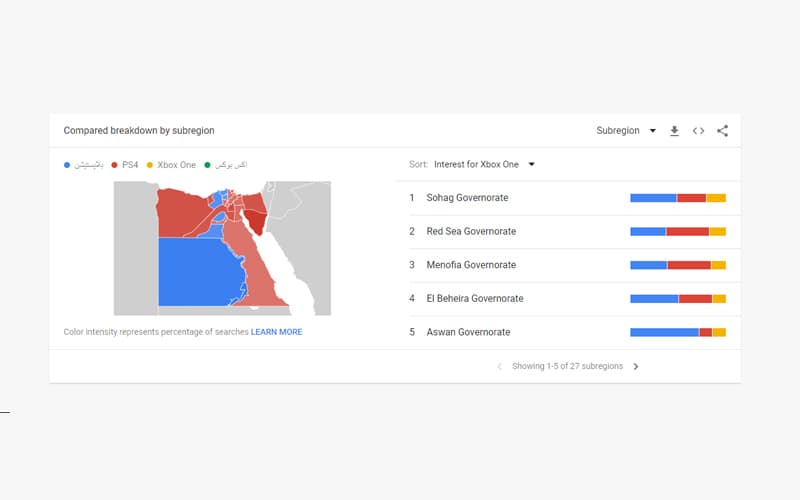
Task: Click the blue legend dot
Action: (x=67, y=164)
